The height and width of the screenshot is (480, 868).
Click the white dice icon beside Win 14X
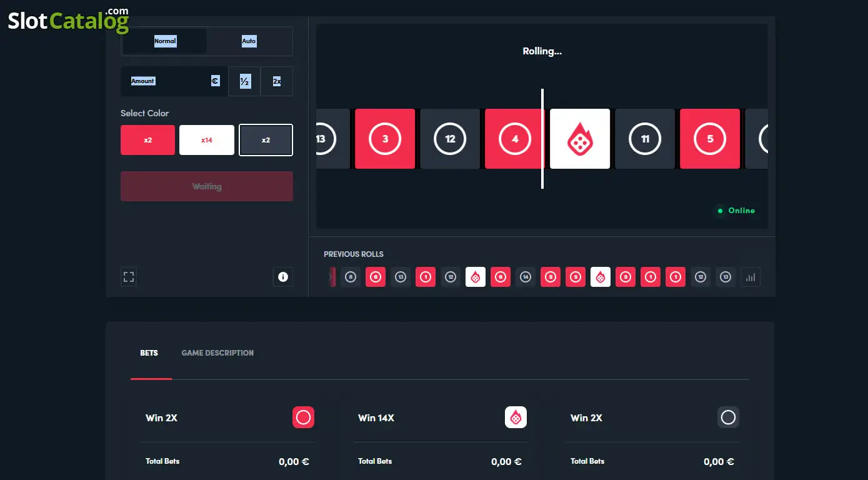pyautogui.click(x=516, y=417)
